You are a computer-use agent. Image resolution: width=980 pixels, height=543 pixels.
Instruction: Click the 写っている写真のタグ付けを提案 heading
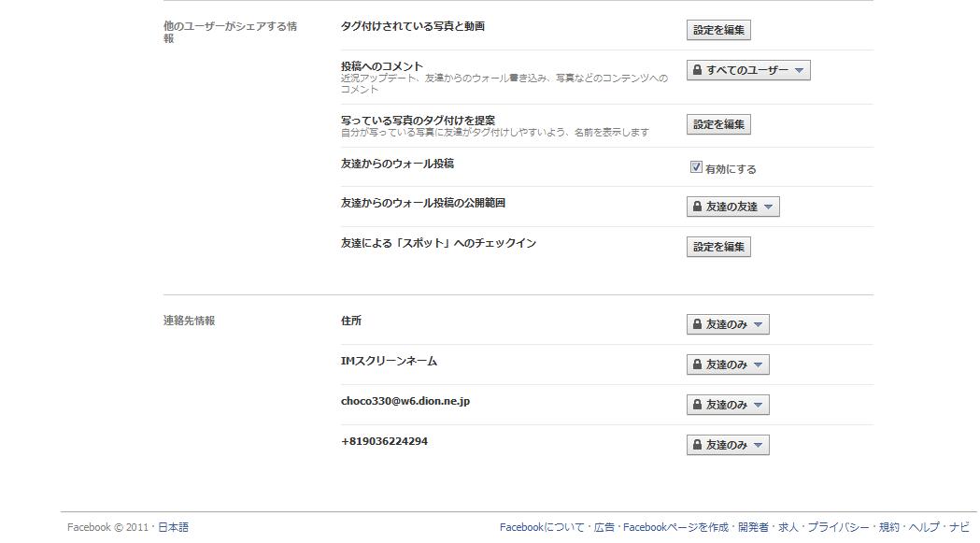tap(419, 121)
